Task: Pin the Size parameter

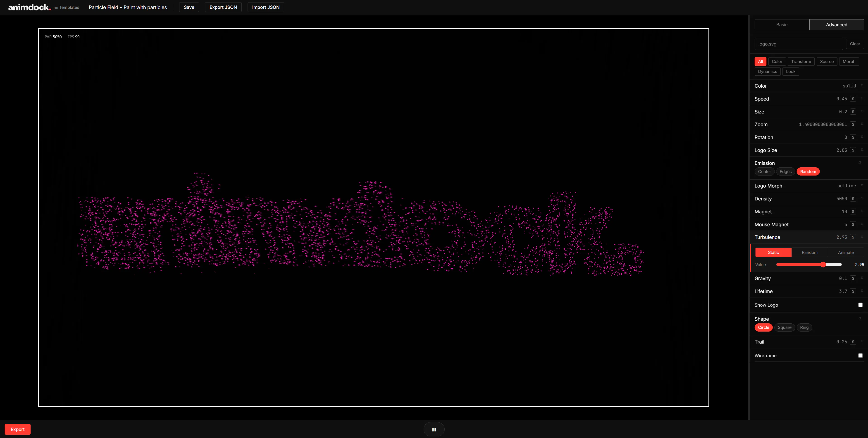Action: [862, 111]
